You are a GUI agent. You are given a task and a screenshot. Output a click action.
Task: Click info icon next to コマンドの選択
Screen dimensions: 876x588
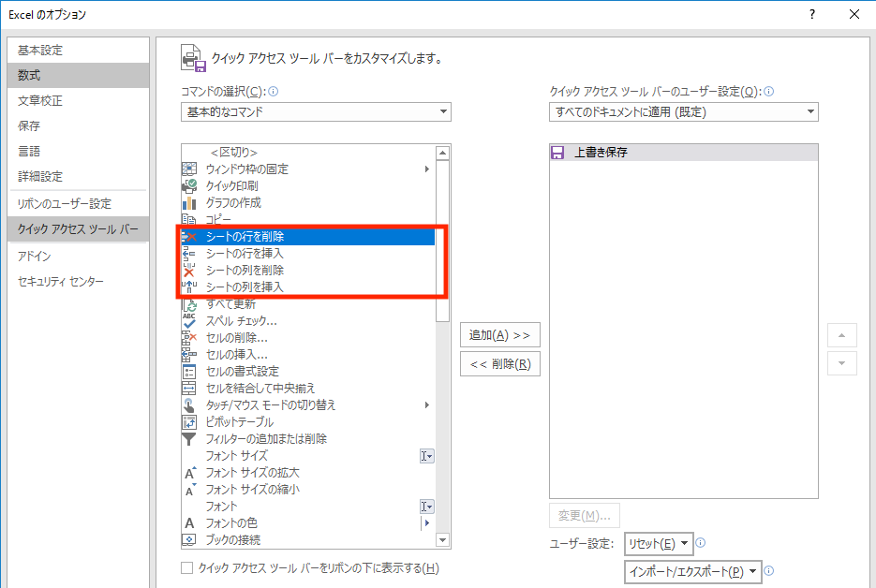pyautogui.click(x=274, y=92)
